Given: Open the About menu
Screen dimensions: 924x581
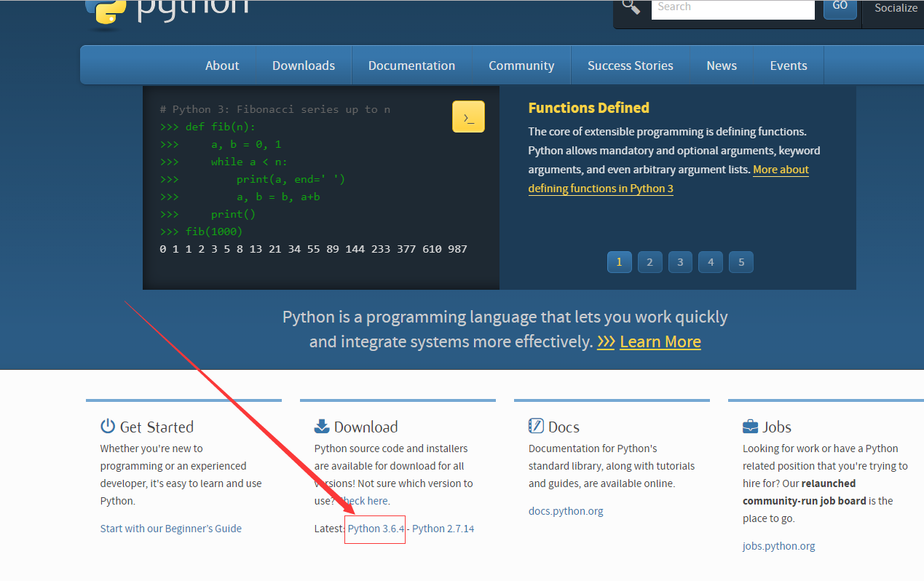Looking at the screenshot, I should (x=222, y=66).
